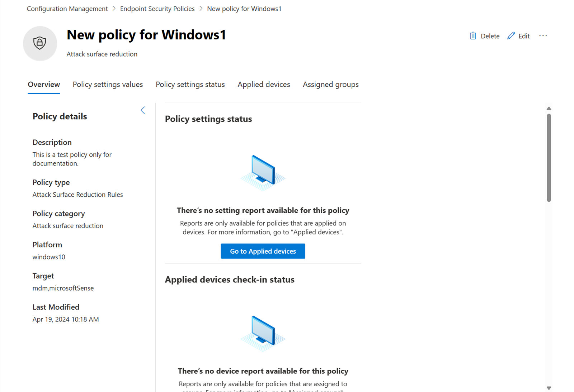Click the Edit pencil icon
Screen dimensions: 574x392
(x=511, y=36)
